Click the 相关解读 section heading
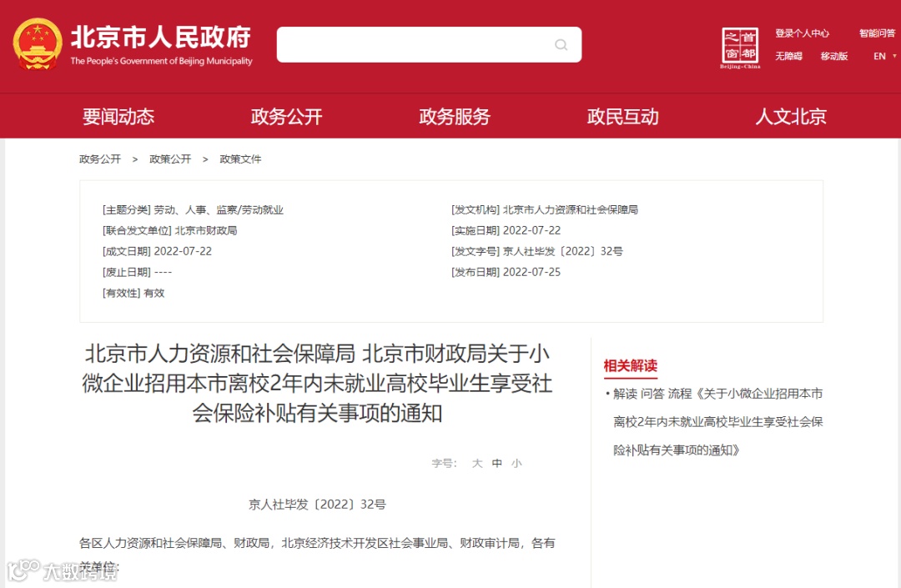This screenshot has height=588, width=901. tap(631, 366)
